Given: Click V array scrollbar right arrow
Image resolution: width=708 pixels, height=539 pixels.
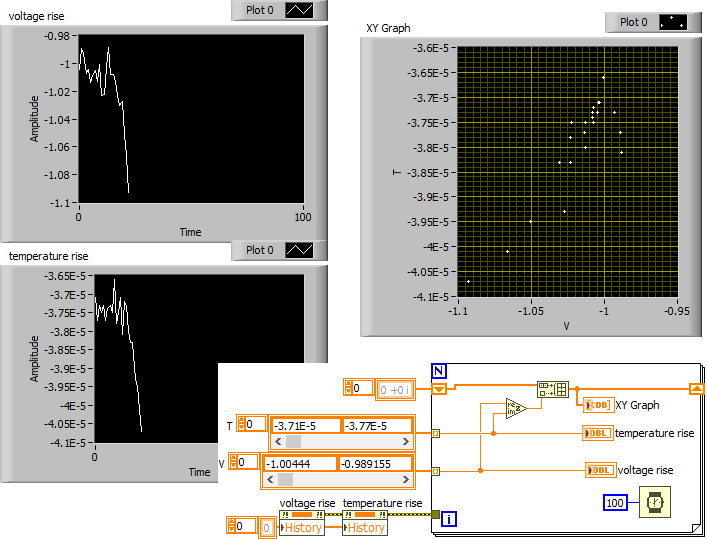Looking at the screenshot, I should [405, 479].
